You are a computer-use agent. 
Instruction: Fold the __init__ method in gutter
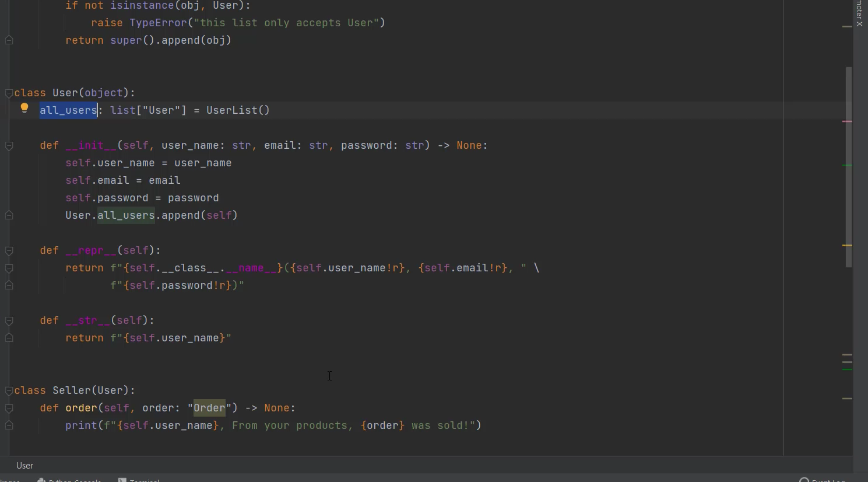(9, 146)
